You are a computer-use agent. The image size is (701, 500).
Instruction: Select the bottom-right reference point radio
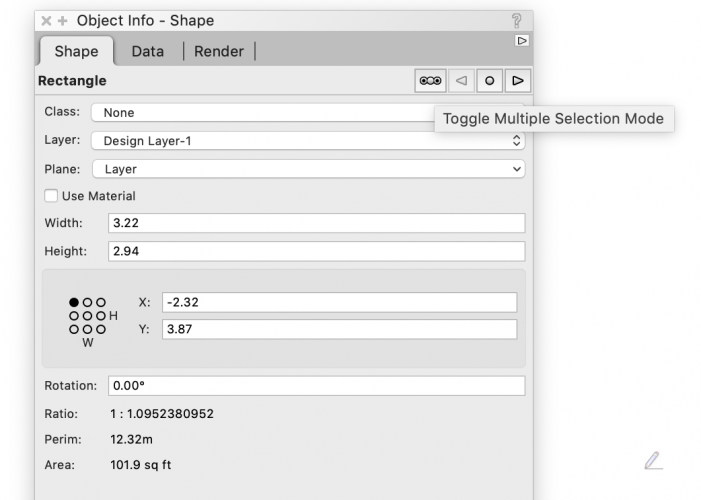coord(100,328)
